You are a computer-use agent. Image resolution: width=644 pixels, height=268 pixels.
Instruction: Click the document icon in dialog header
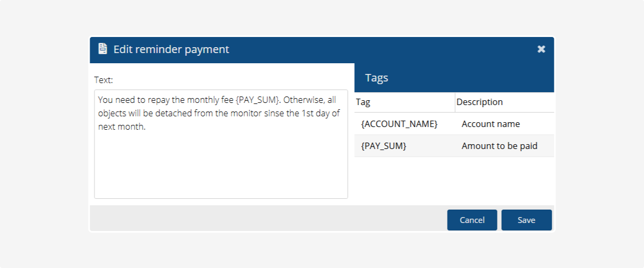tap(103, 49)
